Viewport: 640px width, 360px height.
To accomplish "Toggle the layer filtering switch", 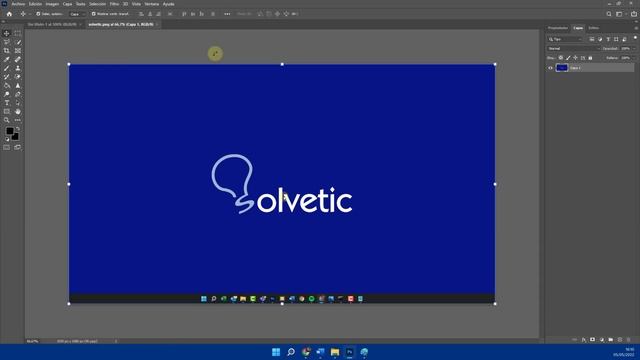I will [635, 38].
